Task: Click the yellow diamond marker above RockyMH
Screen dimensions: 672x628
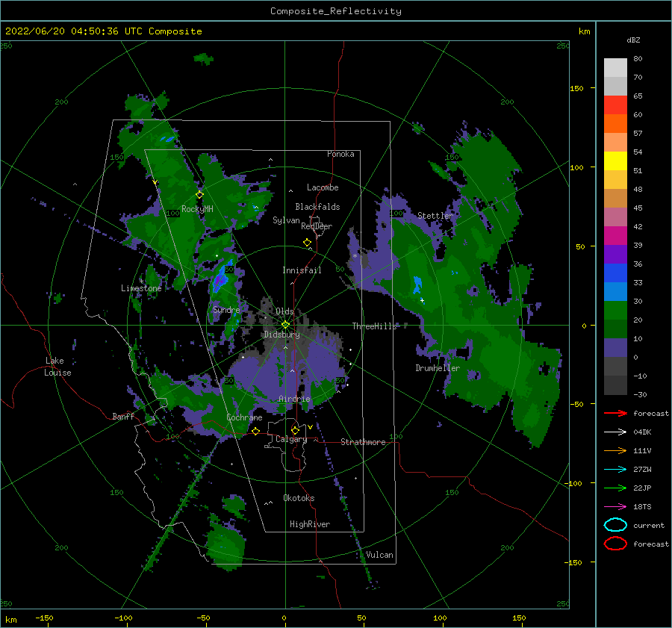Action: (199, 195)
